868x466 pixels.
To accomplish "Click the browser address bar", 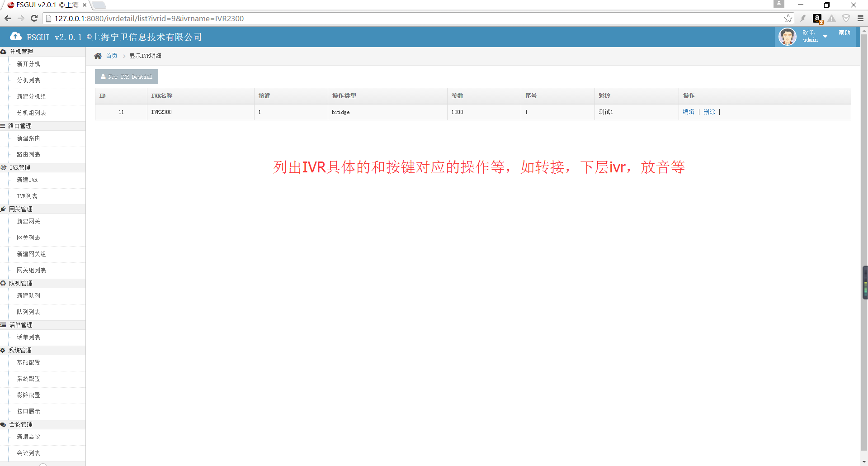I will click(407, 19).
